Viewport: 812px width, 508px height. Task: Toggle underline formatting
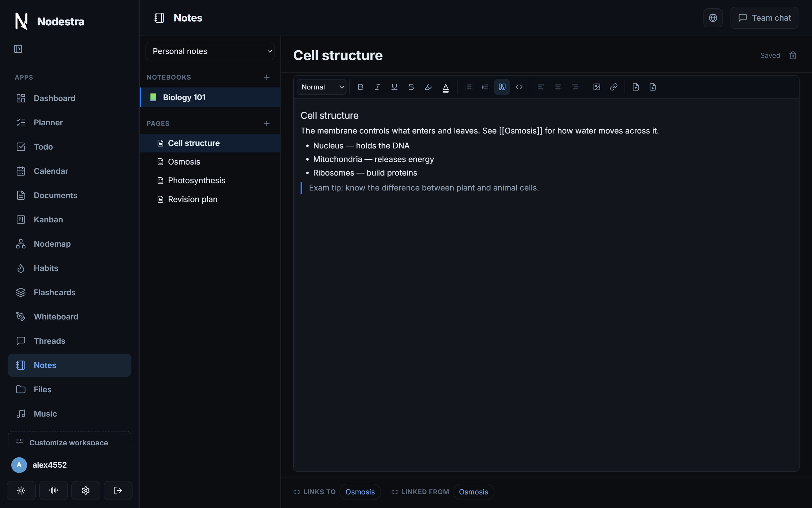394,87
